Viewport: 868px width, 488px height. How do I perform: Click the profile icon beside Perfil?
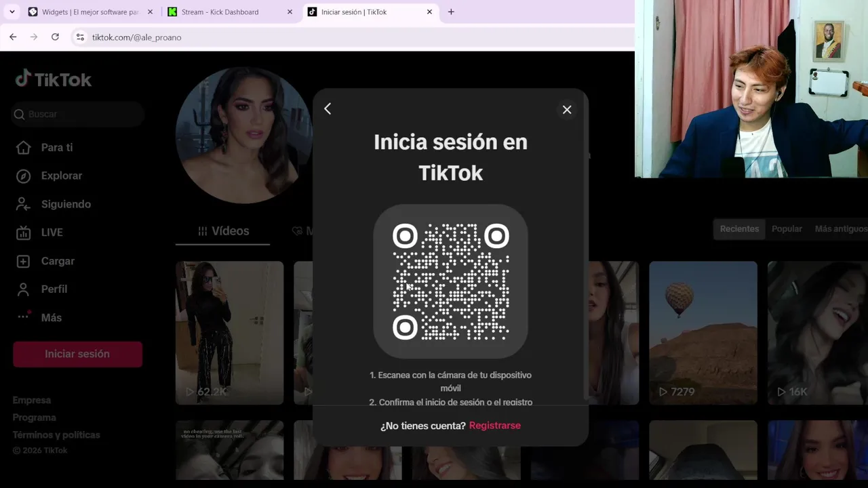(x=23, y=289)
